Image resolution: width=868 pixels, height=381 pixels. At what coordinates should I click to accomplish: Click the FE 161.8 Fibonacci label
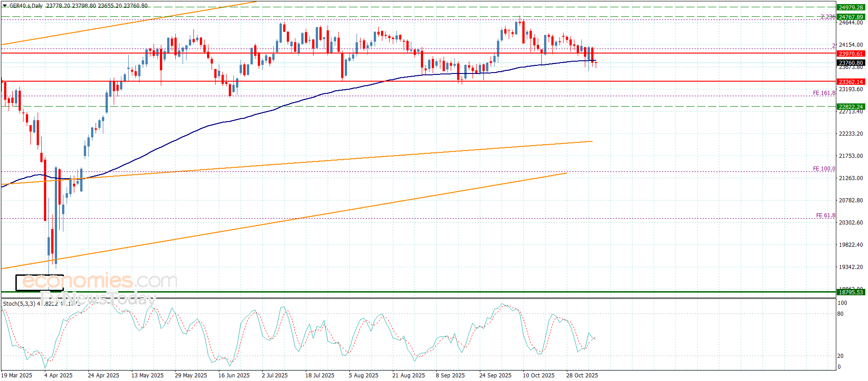[x=824, y=93]
